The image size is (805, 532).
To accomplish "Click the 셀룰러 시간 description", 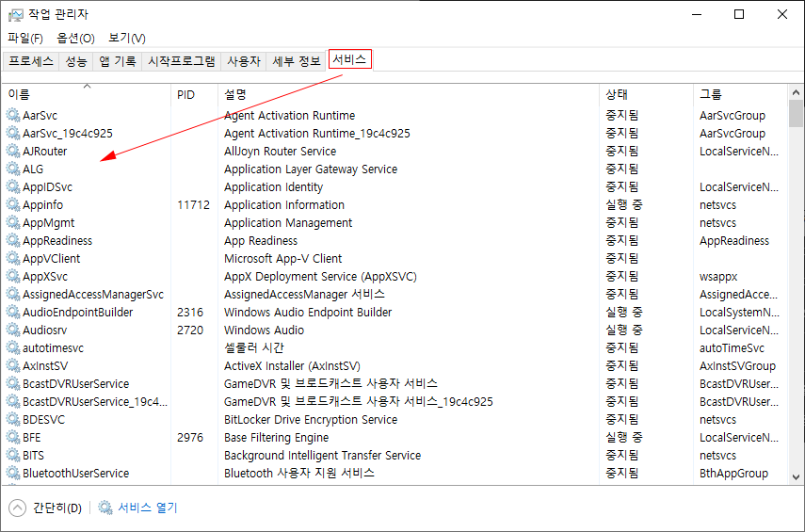I will [254, 347].
